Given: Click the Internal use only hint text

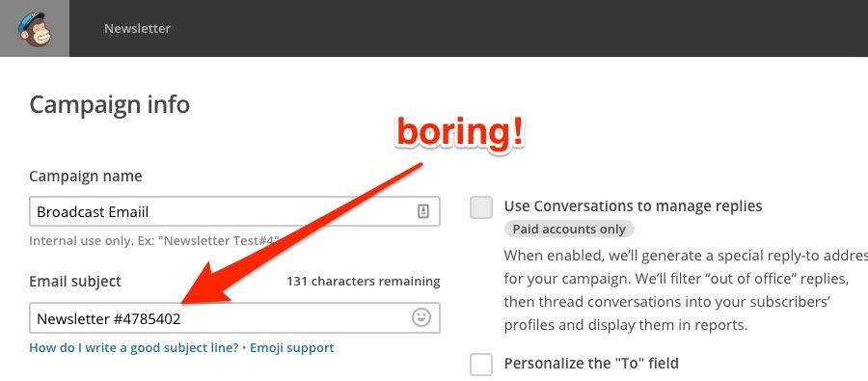Looking at the screenshot, I should coord(154,241).
